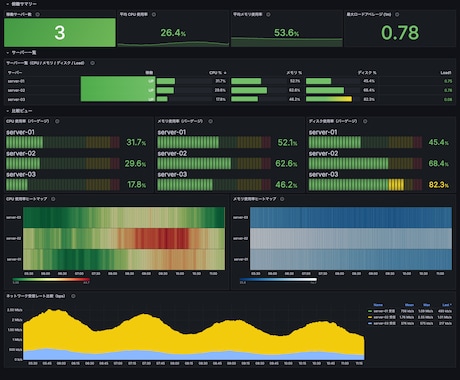Screen dimensions: 460x380
Task: Click the info icon beside the server count panel title
Action: (38, 14)
